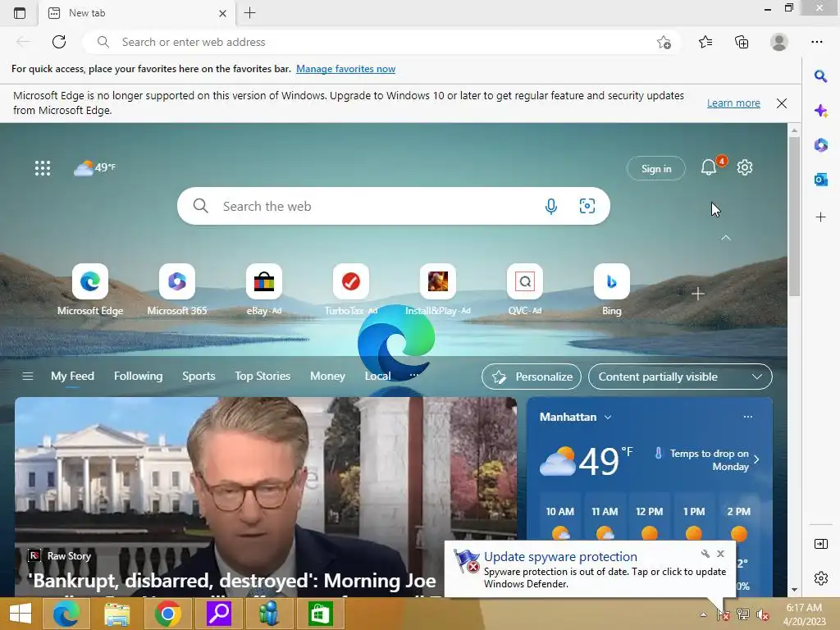Show more feed categories ellipsis

tap(414, 375)
